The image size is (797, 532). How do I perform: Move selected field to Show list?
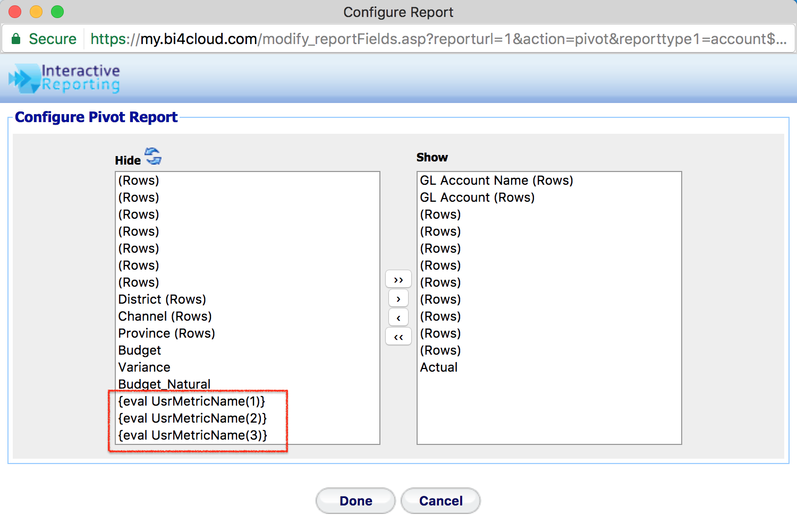pos(398,298)
